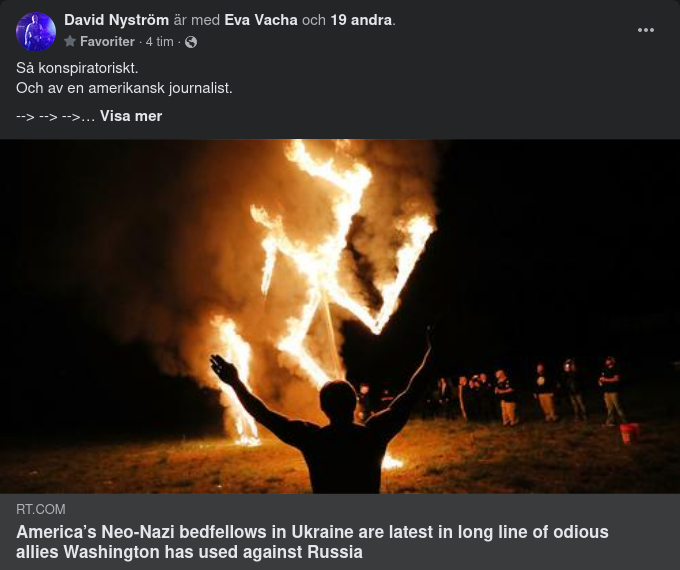Click the Favoriter star icon

point(70,41)
